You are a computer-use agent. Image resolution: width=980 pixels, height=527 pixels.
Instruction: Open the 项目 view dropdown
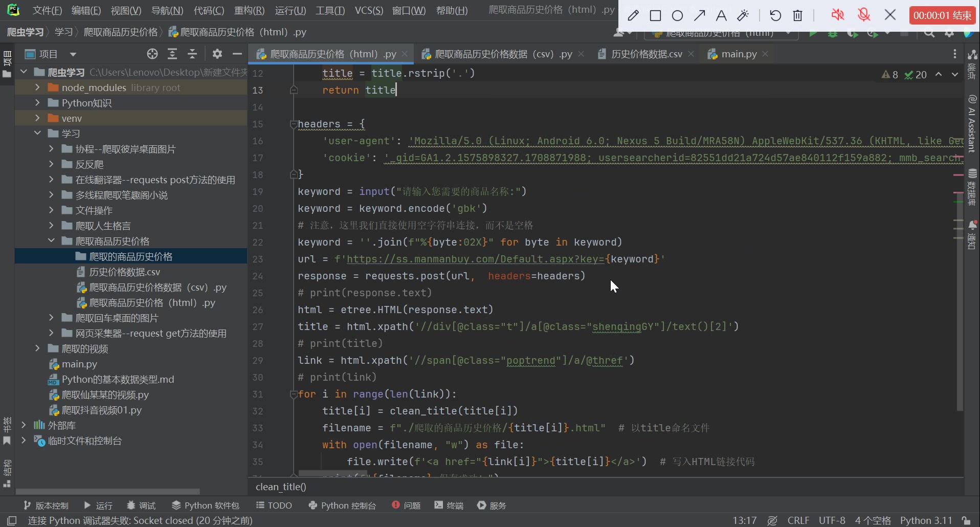(73, 54)
